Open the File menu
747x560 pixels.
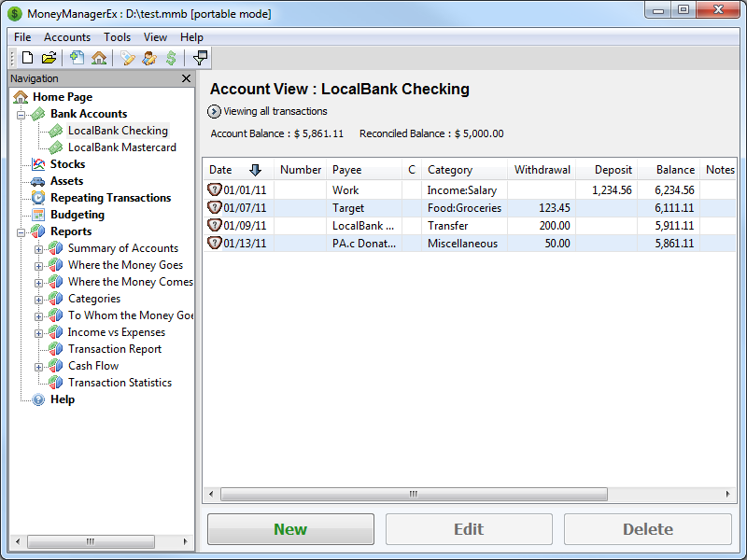[22, 37]
